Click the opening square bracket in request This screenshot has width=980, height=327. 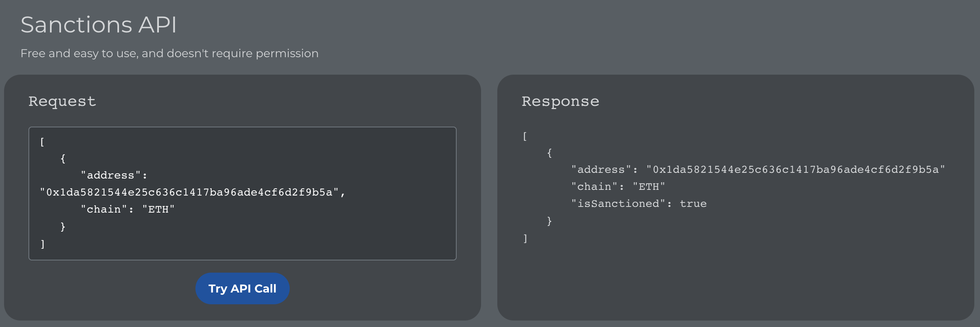coord(42,142)
